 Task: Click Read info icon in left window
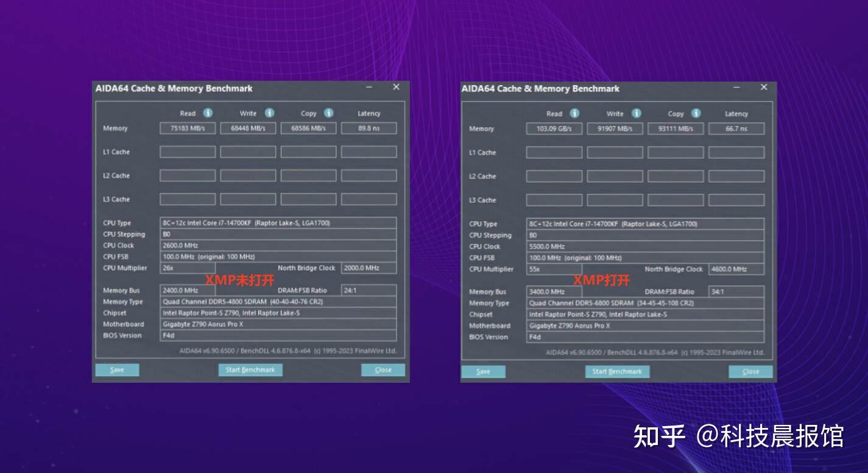tap(208, 113)
